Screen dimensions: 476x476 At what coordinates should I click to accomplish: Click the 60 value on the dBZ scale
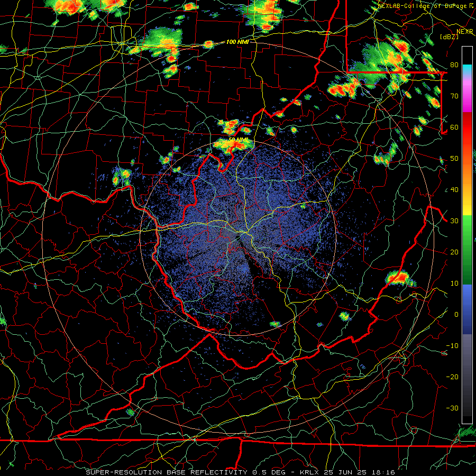point(454,127)
